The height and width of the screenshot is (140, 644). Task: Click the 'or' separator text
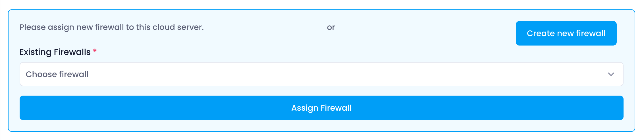pos(331,27)
